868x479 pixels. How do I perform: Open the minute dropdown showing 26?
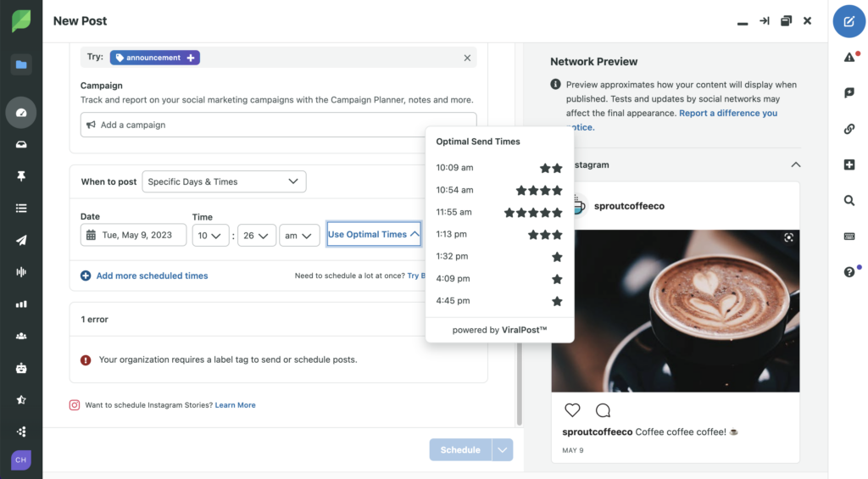256,236
